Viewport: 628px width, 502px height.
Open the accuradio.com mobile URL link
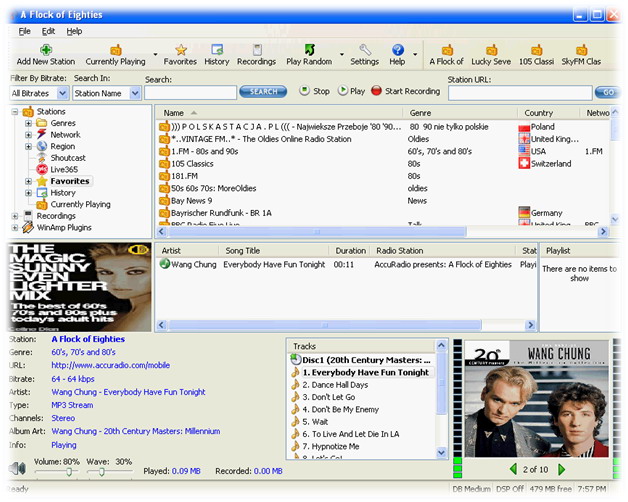tap(109, 366)
